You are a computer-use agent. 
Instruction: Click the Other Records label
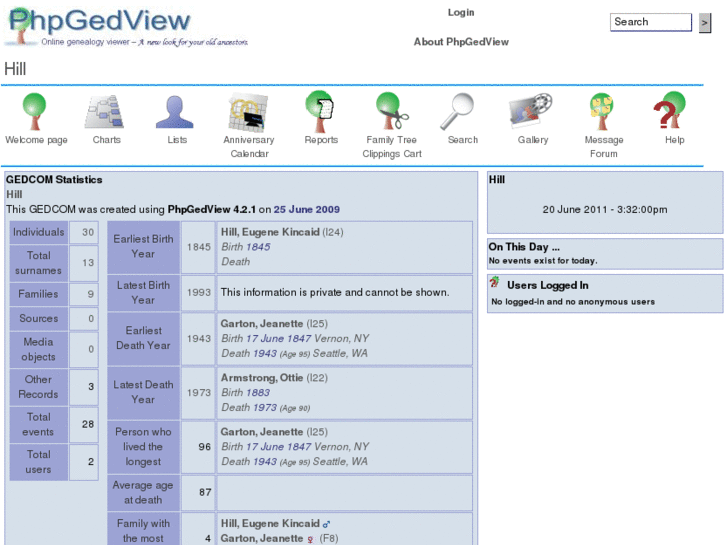38,387
